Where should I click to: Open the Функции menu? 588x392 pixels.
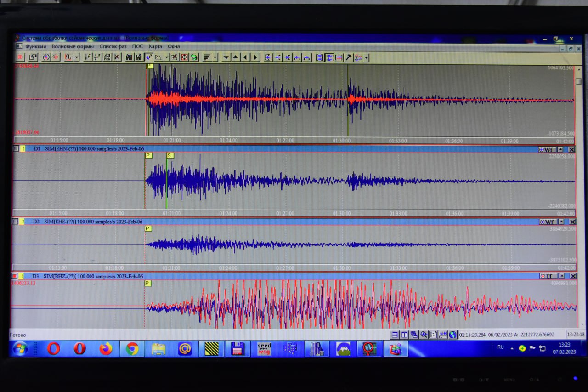35,46
